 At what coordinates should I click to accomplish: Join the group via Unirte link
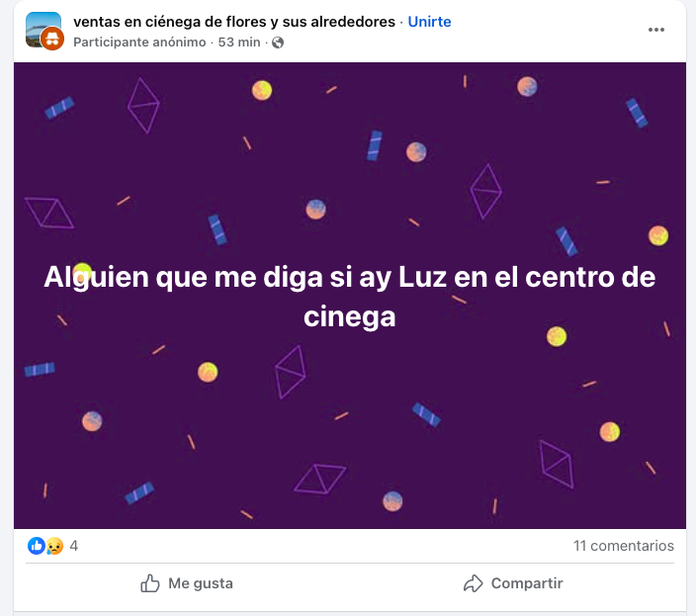coord(429,22)
